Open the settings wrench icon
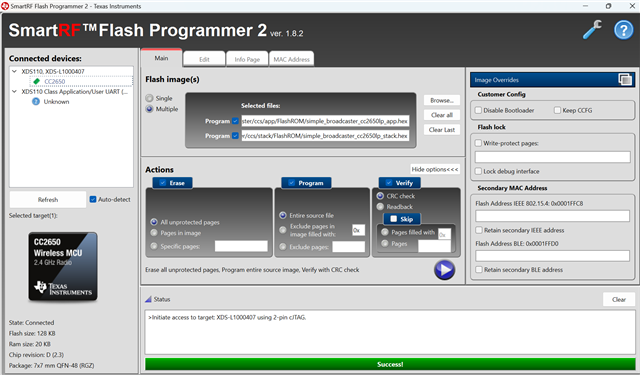 (x=592, y=29)
